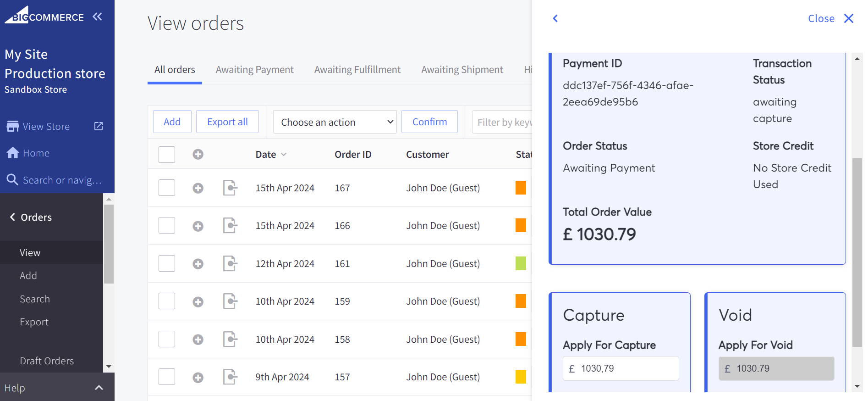Select the checkbox for order 161
Viewport: 868px width, 401px height.
point(167,264)
